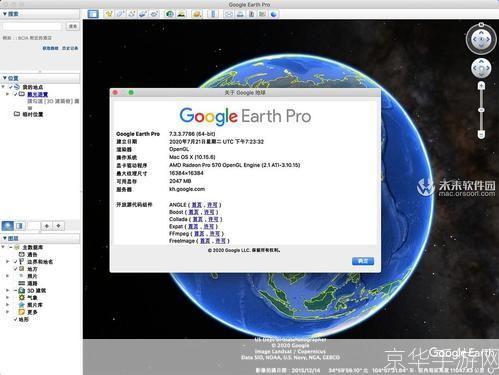Expand the 更多 layer node
This screenshot has height=375, width=499.
8,312
